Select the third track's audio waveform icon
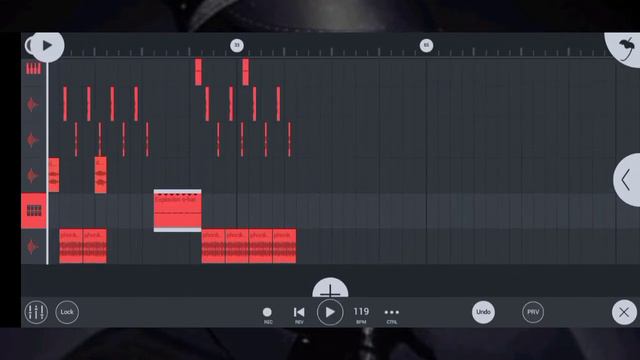Image resolution: width=640 pixels, height=360 pixels. click(x=33, y=140)
